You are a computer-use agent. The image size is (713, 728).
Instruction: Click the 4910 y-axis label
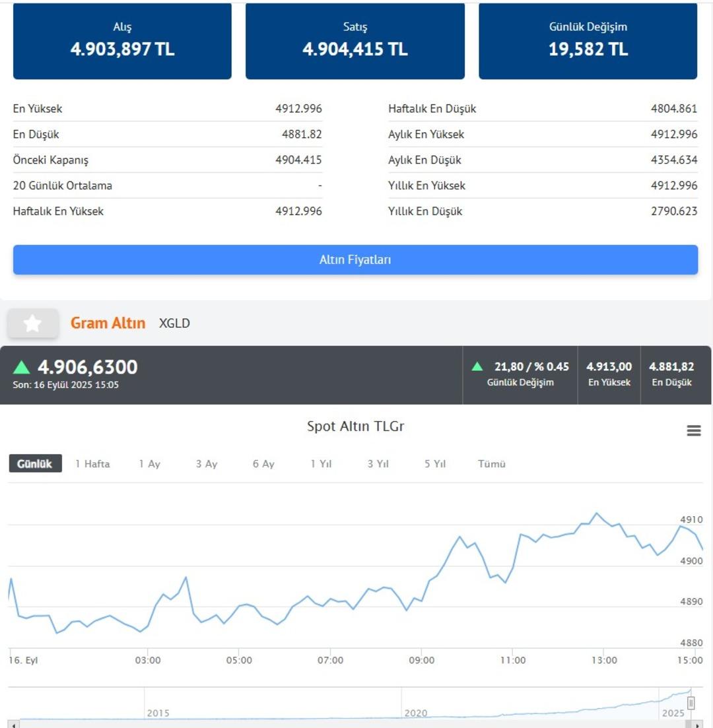(691, 519)
